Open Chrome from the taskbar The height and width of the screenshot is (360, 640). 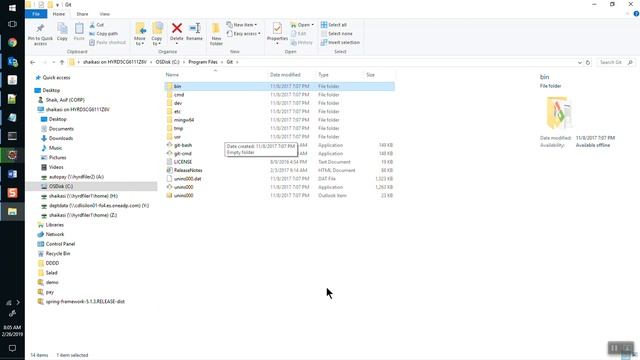pyautogui.click(x=12, y=42)
